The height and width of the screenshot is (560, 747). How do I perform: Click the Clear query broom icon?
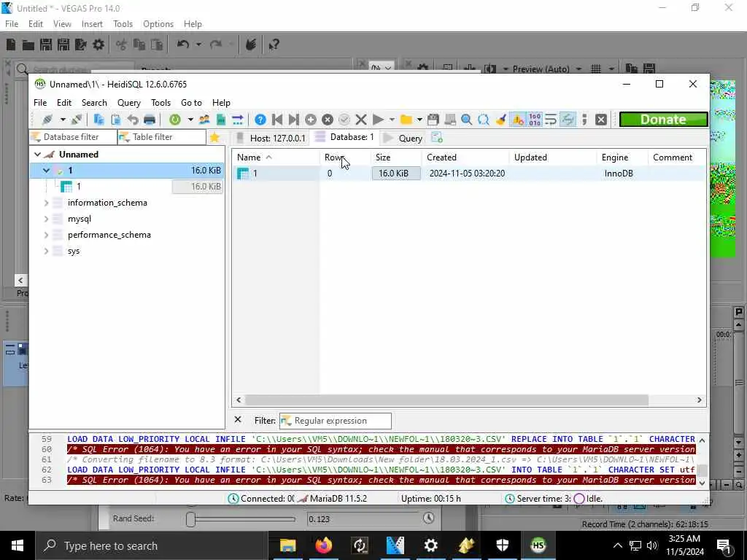click(x=500, y=120)
